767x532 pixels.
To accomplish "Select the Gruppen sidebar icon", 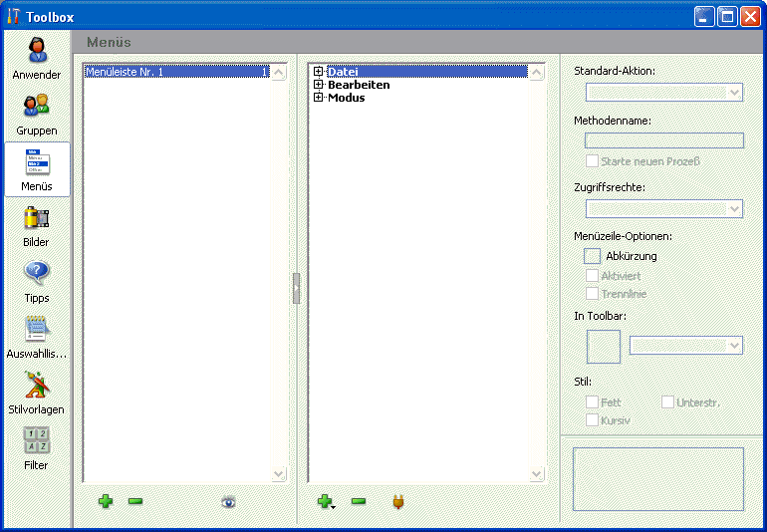I will pyautogui.click(x=37, y=114).
